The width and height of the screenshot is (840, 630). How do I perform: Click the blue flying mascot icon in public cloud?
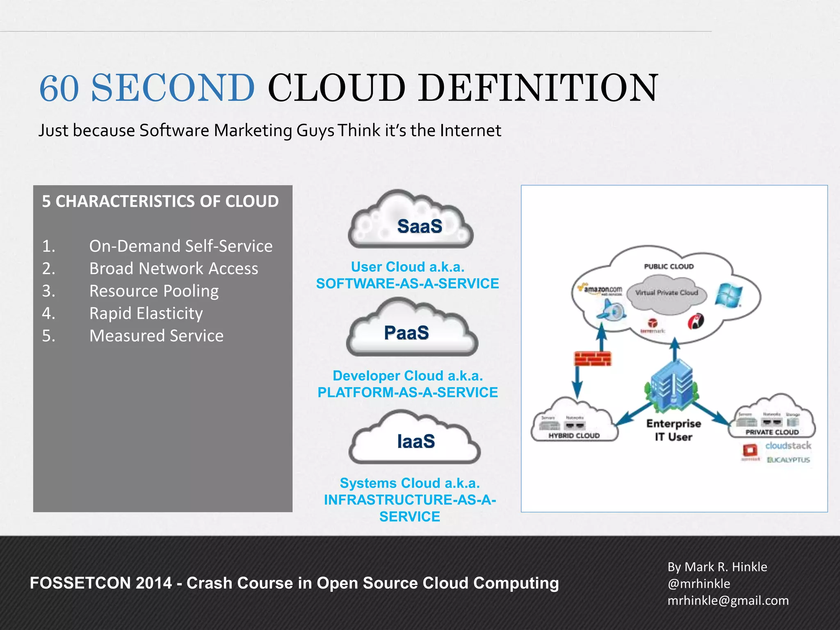click(x=611, y=310)
